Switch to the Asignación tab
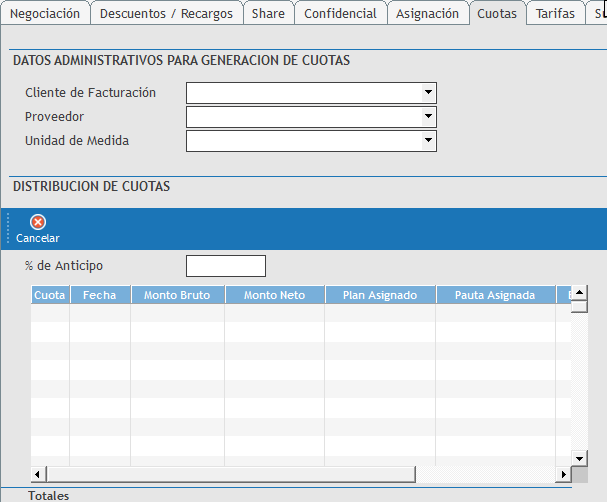607x502 pixels. coord(427,13)
